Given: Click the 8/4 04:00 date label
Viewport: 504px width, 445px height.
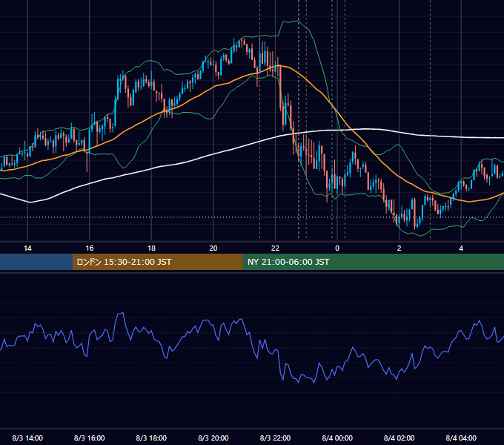Looking at the screenshot, I should 461,438.
